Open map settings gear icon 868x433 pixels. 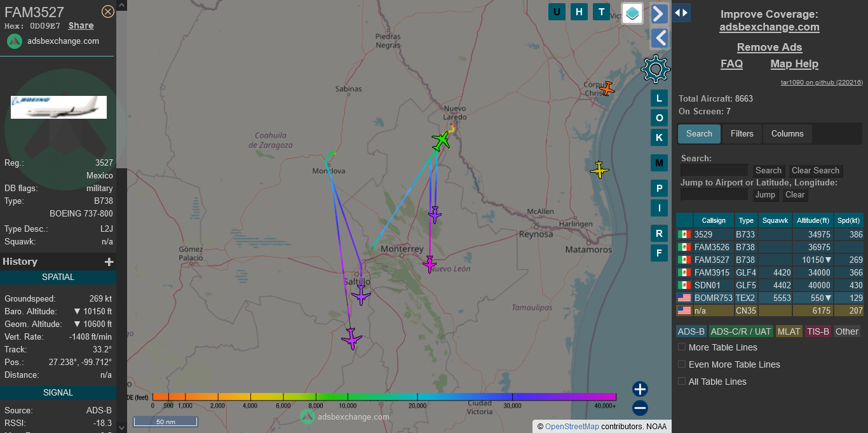(x=656, y=69)
